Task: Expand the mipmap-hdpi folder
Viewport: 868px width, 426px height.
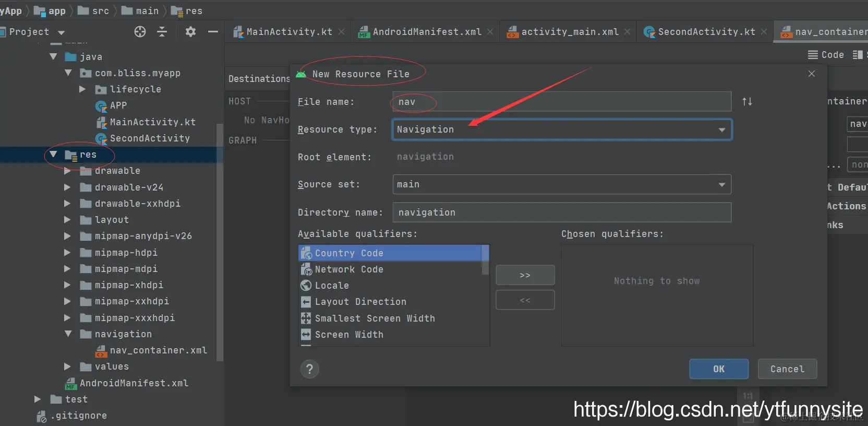Action: click(x=67, y=252)
